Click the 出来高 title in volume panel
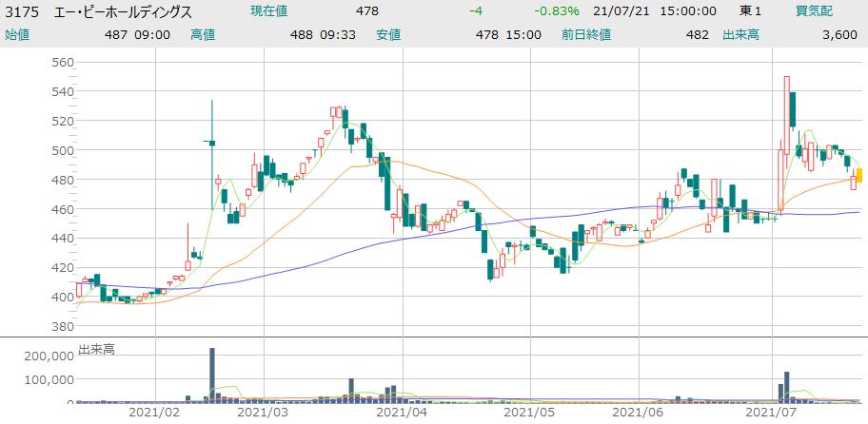The width and height of the screenshot is (868, 424). 96,350
